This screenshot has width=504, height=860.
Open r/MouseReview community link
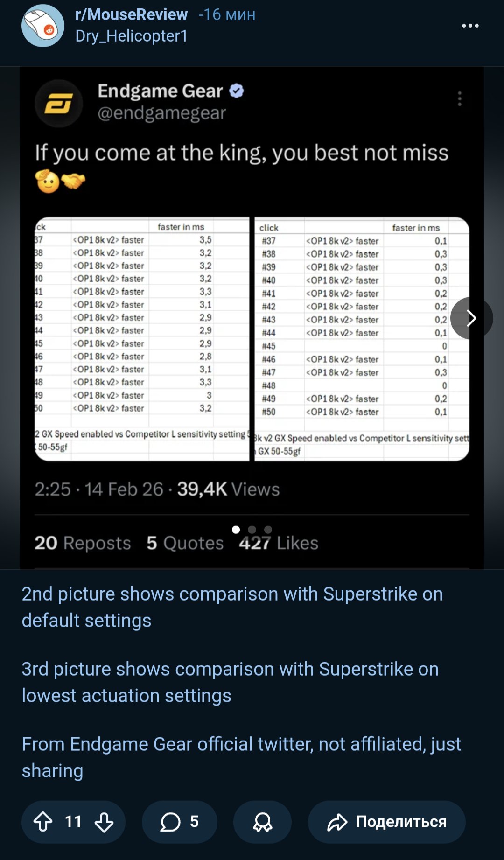tap(131, 14)
